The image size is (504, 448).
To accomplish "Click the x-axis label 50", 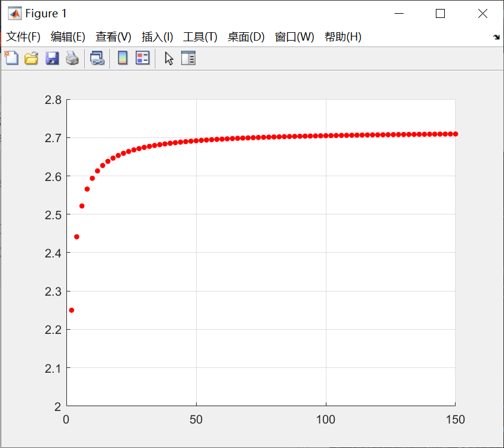I will pos(196,419).
